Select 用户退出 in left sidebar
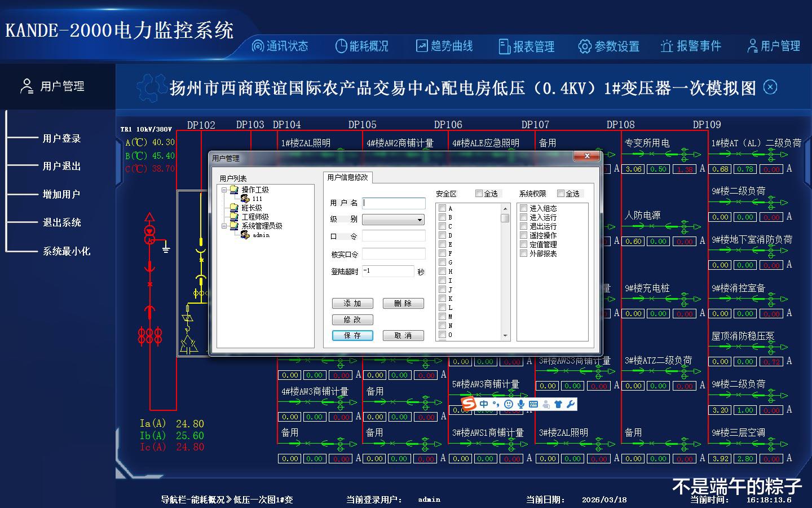 [x=61, y=166]
